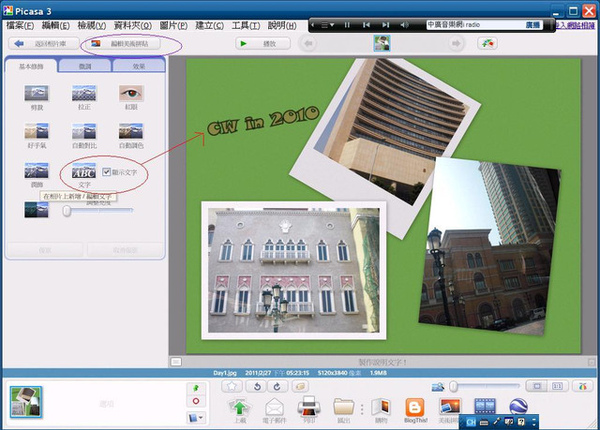Adjust the bottom zoom slider handle
600x430 pixels.
[x=453, y=386]
